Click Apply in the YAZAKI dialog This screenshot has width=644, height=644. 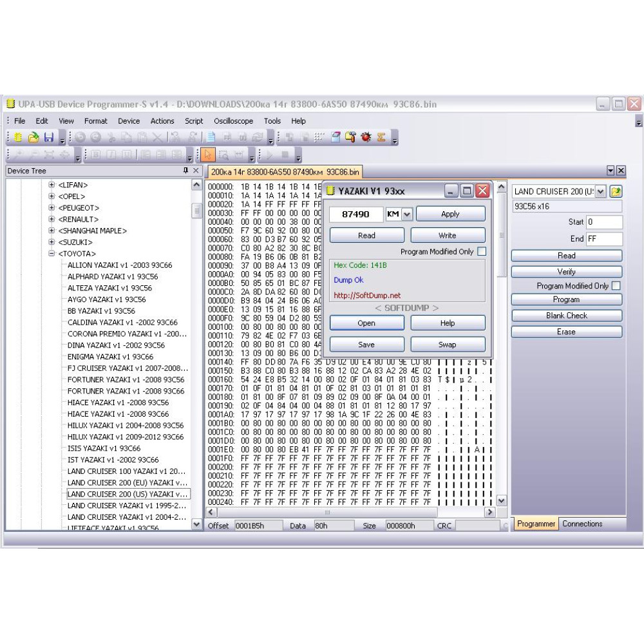pos(451,214)
